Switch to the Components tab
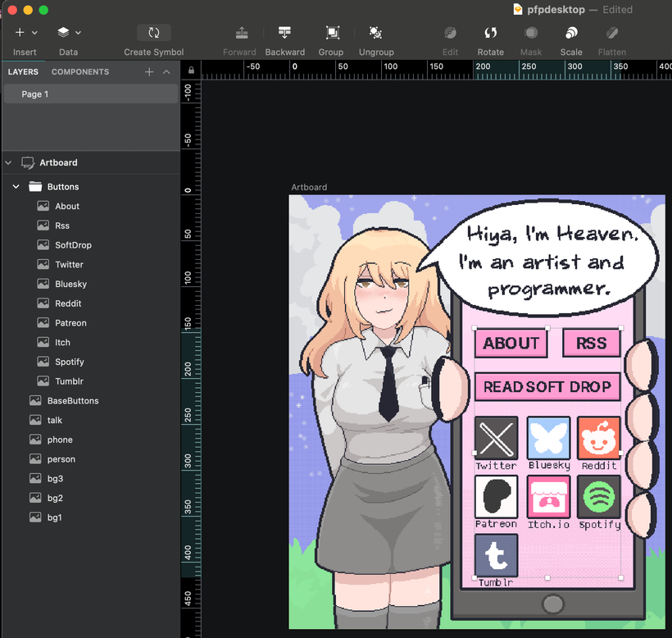The image size is (672, 638). click(80, 72)
